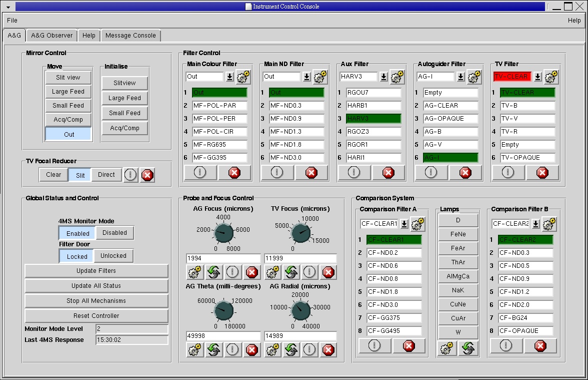Toggle the FeNe lamp
This screenshot has width=588, height=380.
(x=458, y=234)
